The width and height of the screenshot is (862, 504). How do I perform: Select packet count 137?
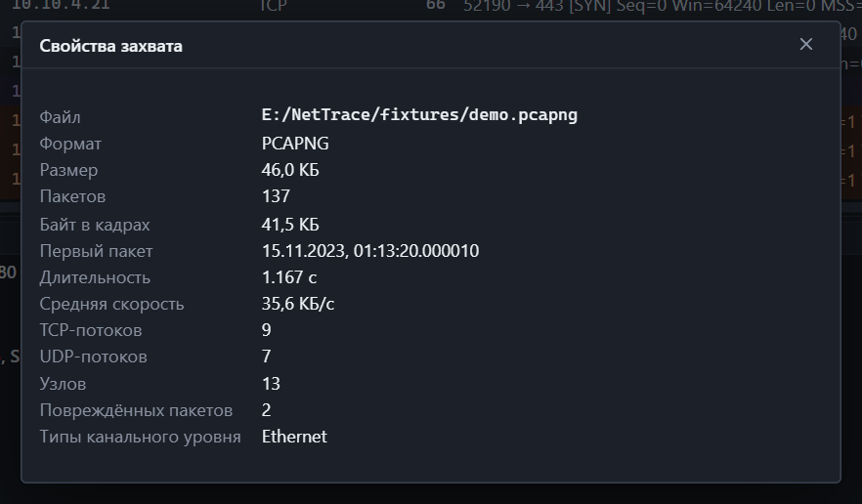pyautogui.click(x=276, y=196)
